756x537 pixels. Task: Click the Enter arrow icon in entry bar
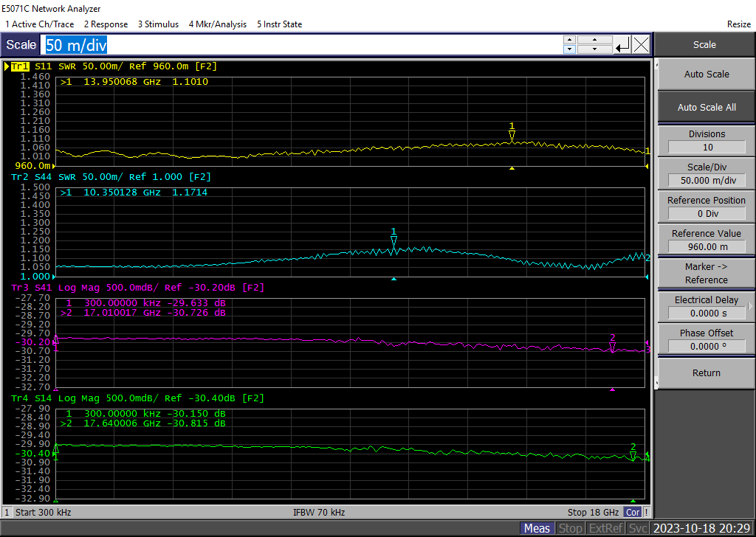(x=622, y=45)
